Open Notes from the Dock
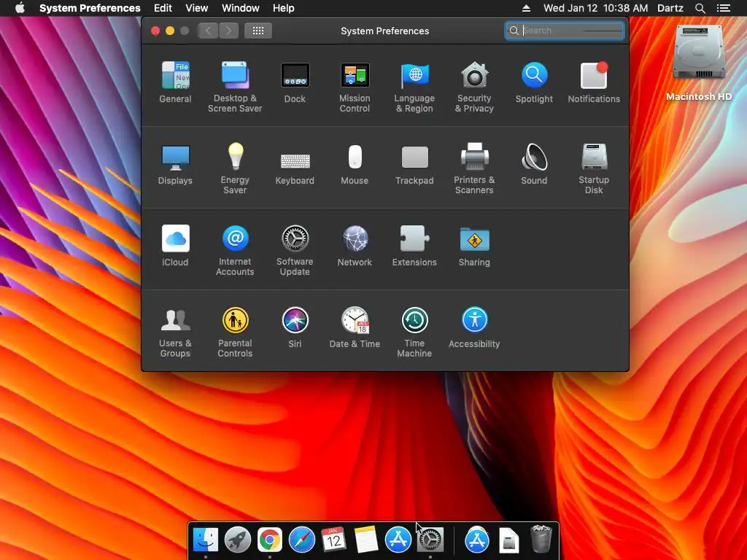 coord(366,540)
